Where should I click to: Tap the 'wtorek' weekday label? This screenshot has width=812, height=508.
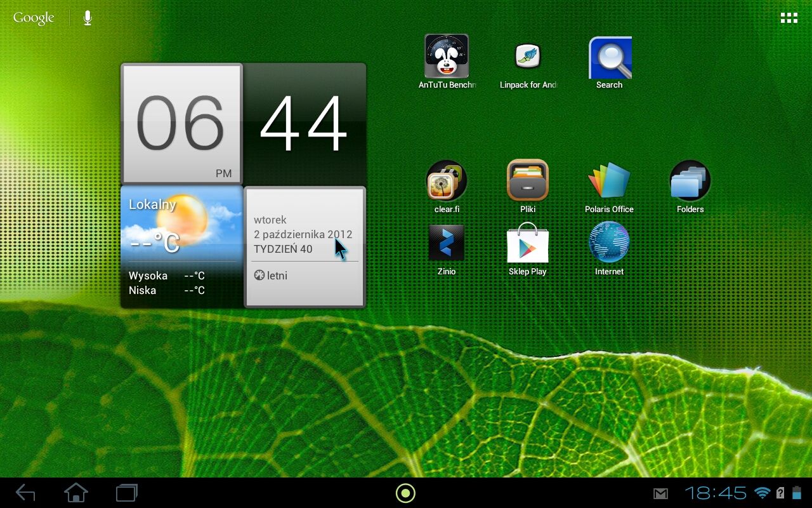(270, 220)
